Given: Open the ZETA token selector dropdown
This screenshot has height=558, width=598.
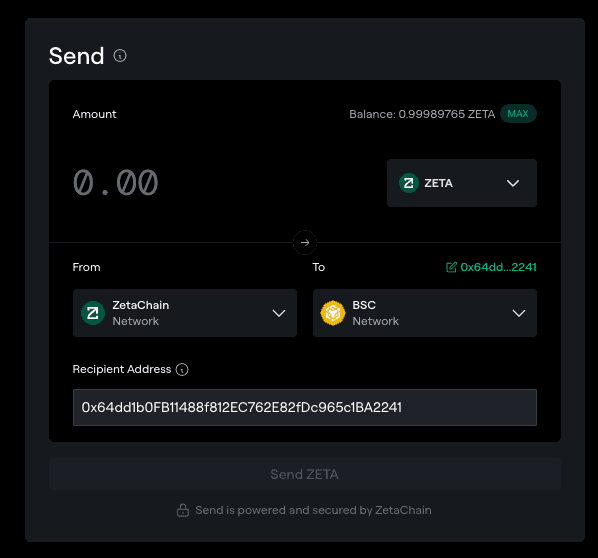Looking at the screenshot, I should tap(461, 183).
